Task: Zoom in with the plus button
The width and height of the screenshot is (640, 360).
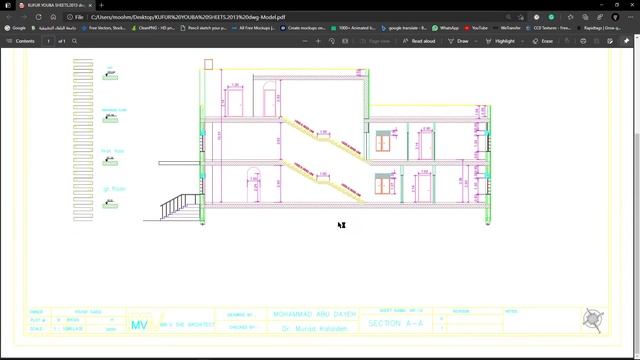Action: [x=318, y=41]
